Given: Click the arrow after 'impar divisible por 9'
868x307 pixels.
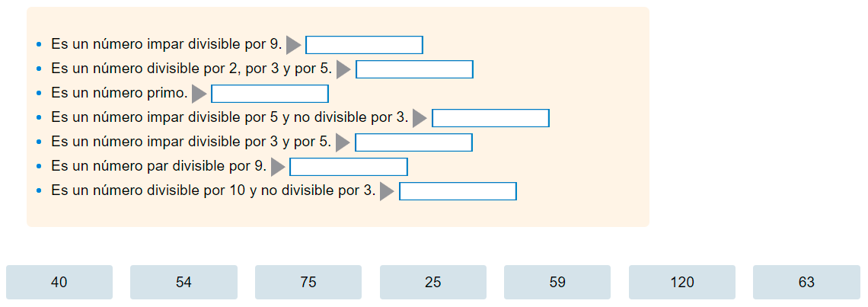Looking at the screenshot, I should 293,45.
